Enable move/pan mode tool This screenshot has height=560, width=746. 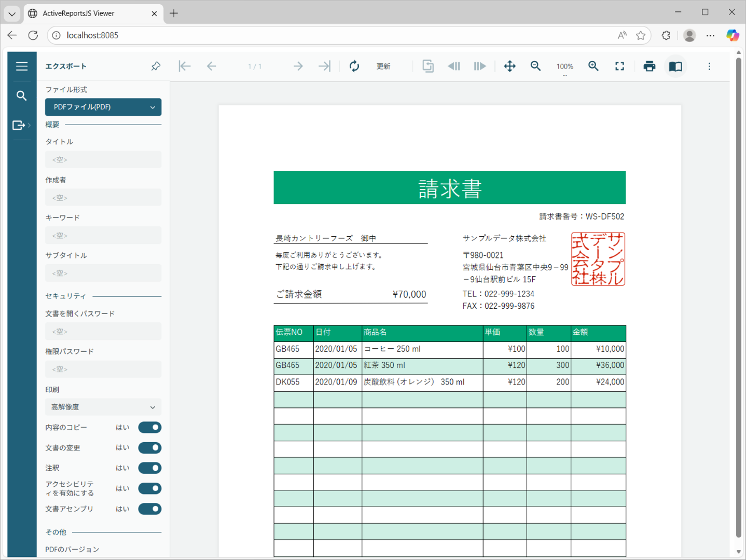click(509, 66)
